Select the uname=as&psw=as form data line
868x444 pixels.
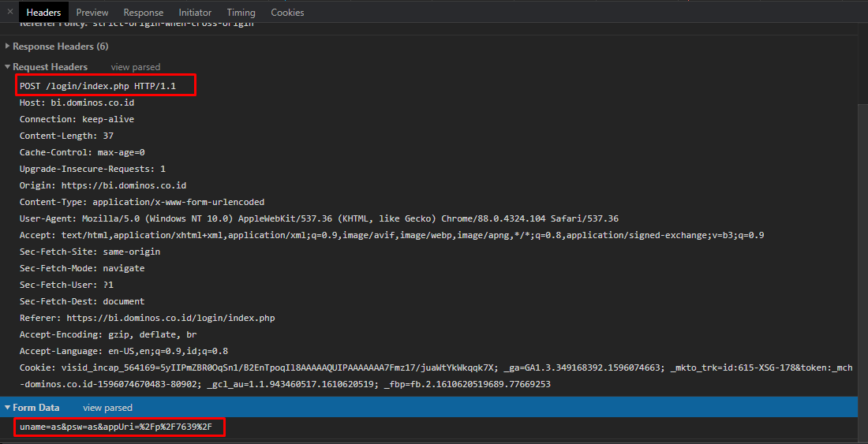(116, 427)
